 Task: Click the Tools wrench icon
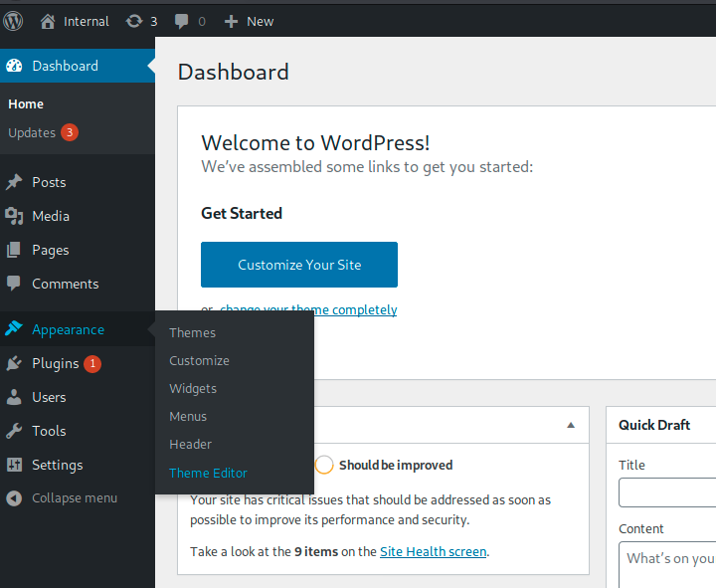(14, 431)
